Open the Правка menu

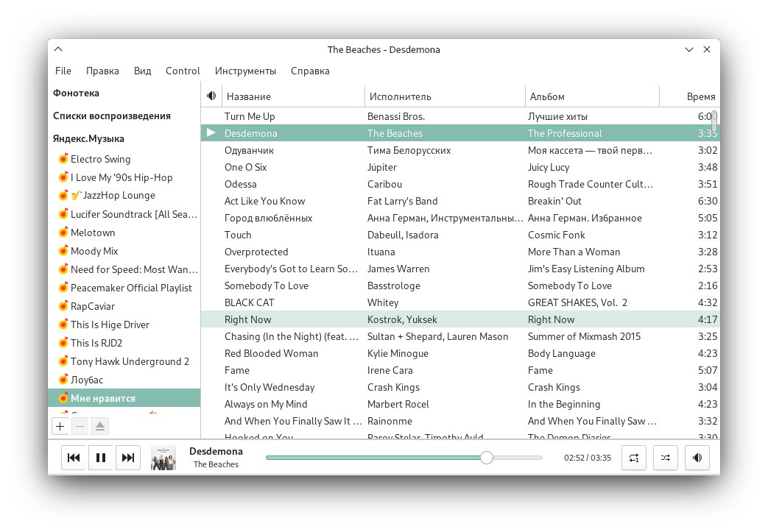pos(102,71)
